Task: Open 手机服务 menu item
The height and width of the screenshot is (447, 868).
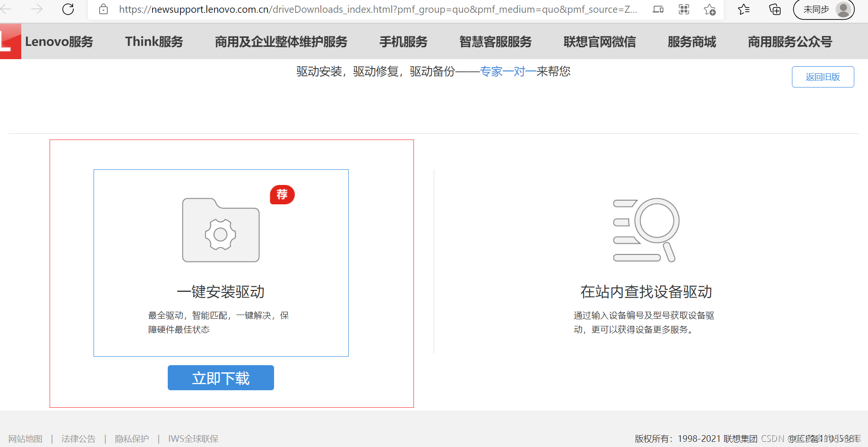Action: pyautogui.click(x=404, y=42)
